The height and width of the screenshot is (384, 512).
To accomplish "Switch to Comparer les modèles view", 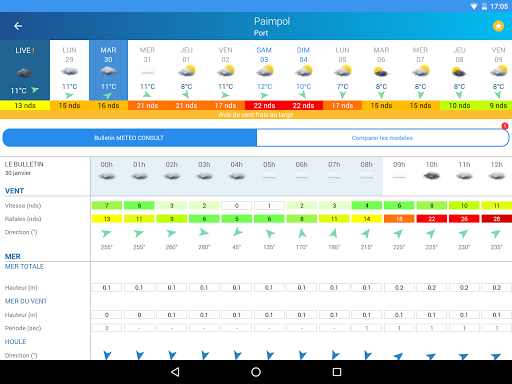I will (x=382, y=138).
